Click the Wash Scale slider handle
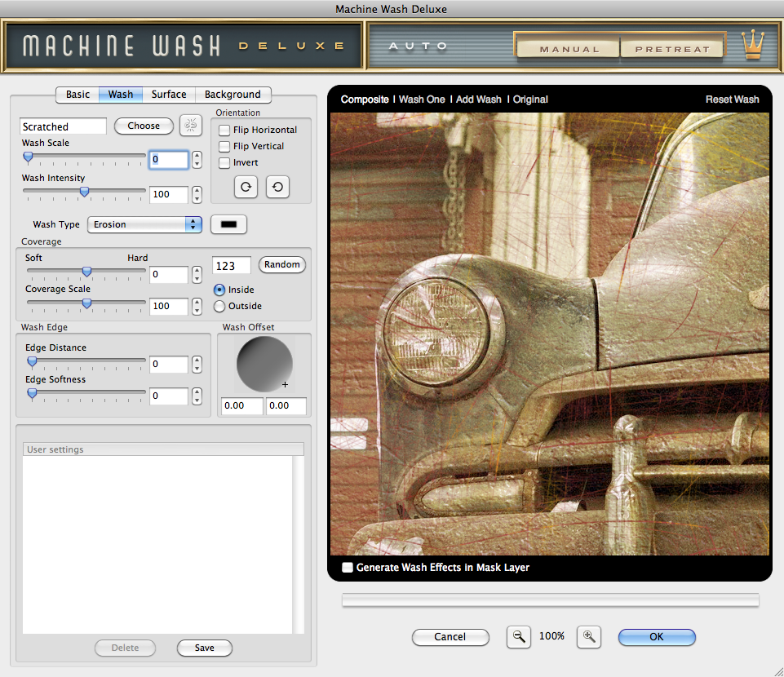The image size is (784, 677). (28, 157)
